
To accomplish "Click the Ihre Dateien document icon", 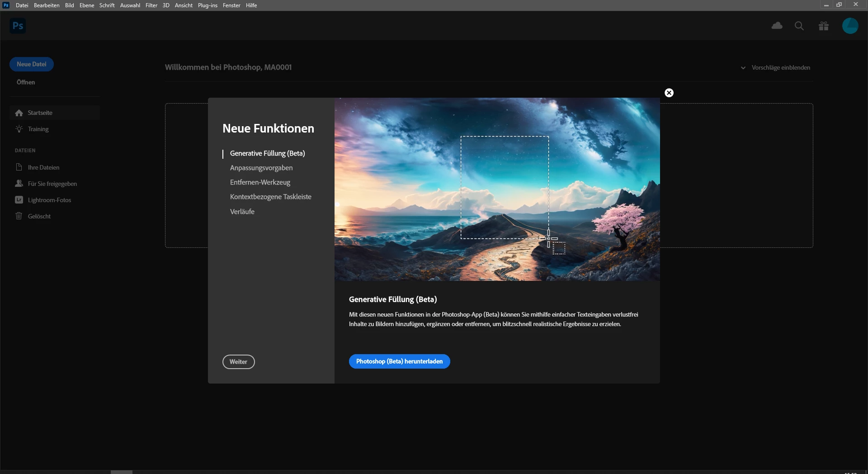I will pos(19,167).
